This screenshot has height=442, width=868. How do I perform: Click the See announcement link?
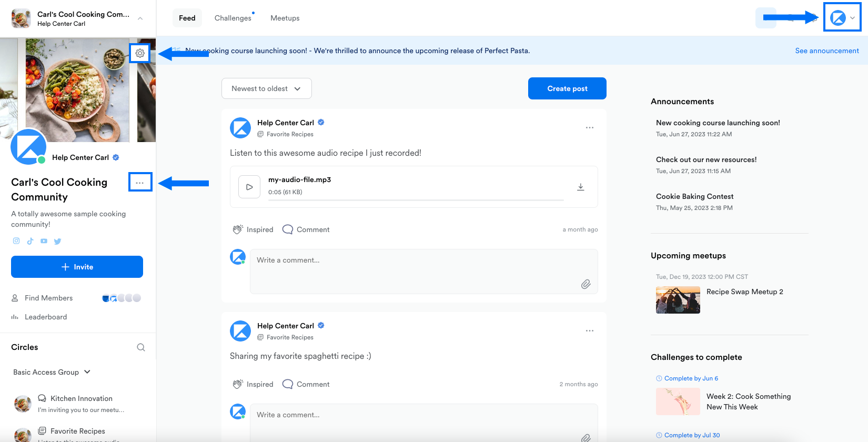coord(826,51)
